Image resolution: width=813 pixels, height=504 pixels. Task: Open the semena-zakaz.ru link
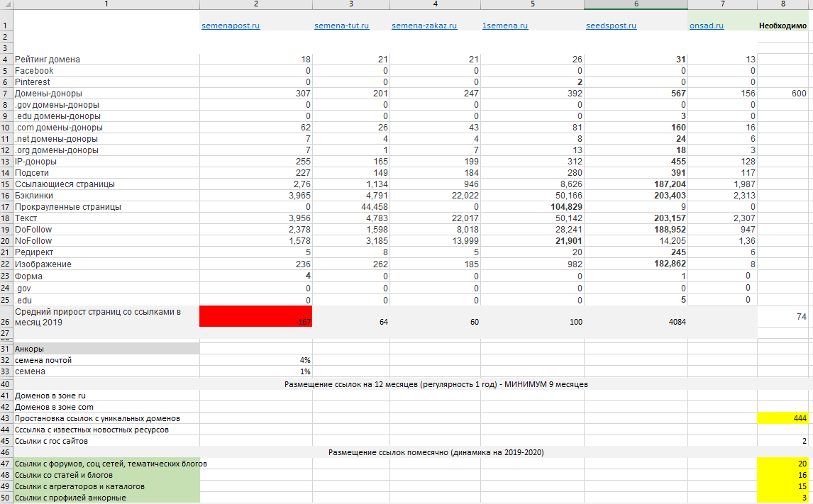424,26
